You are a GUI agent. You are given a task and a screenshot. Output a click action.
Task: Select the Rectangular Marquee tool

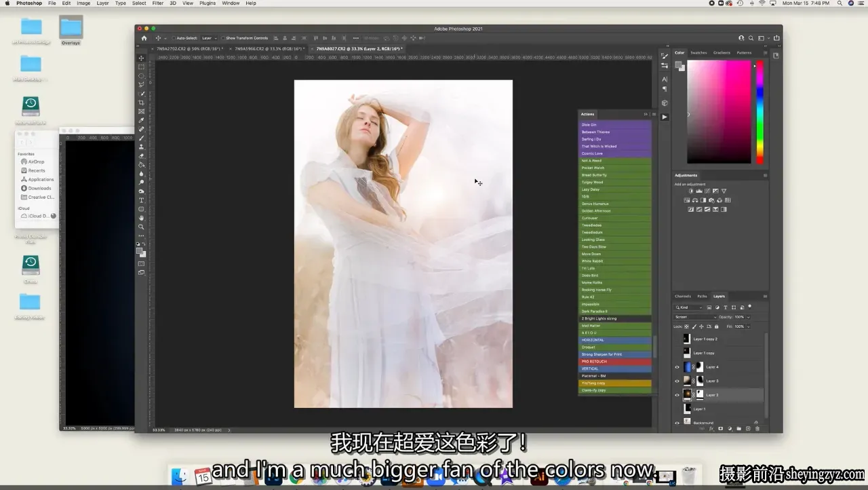[x=141, y=67]
